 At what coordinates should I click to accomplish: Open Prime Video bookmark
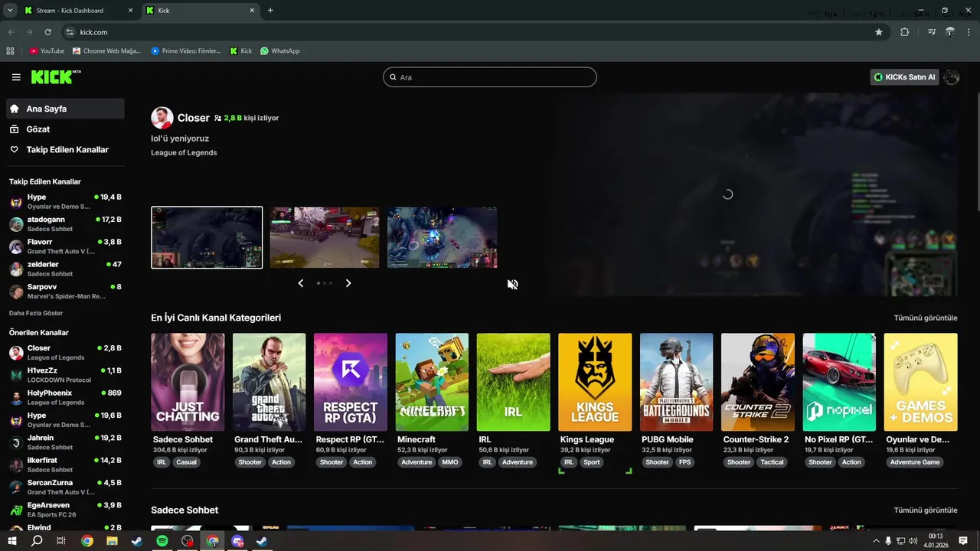click(x=186, y=51)
